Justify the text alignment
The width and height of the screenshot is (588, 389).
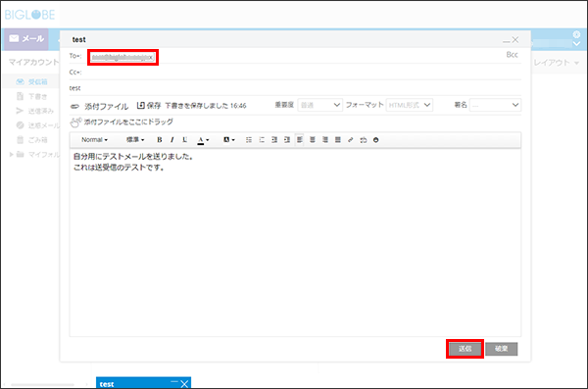(x=338, y=140)
